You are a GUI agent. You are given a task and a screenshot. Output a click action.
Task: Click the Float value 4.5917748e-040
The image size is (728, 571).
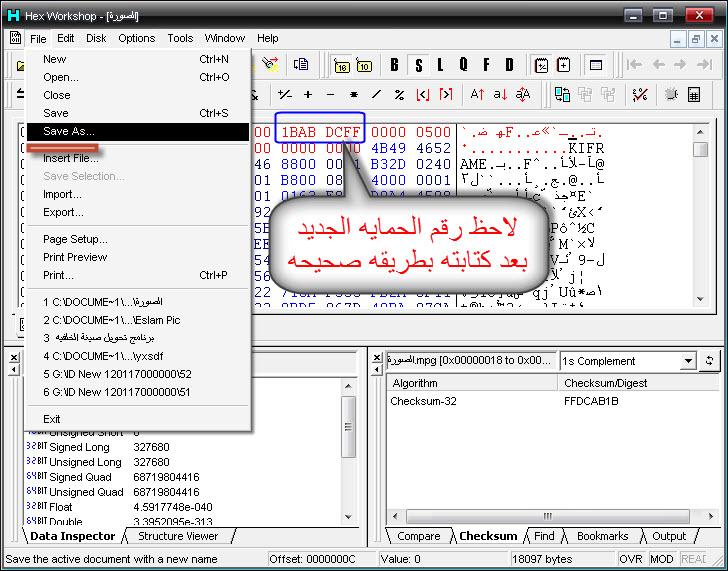tap(173, 507)
